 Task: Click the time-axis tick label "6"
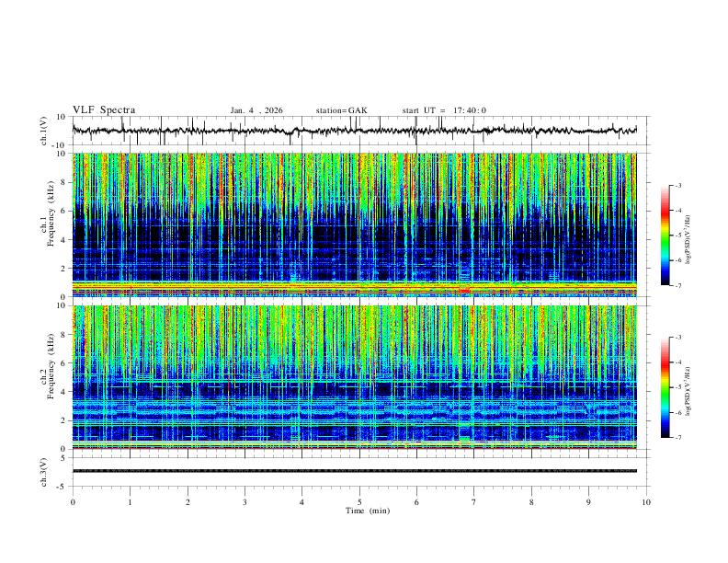[416, 502]
